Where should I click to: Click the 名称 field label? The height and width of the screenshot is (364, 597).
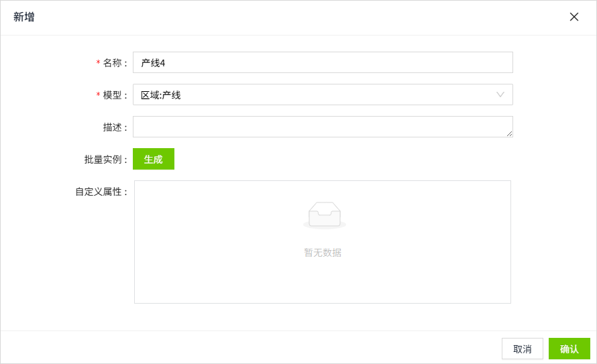(112, 63)
